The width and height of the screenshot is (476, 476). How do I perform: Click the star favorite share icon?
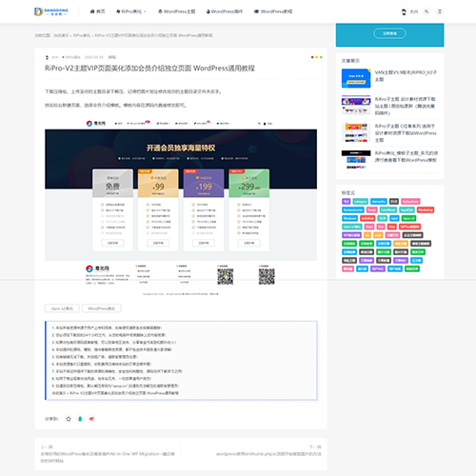[x=69, y=419]
